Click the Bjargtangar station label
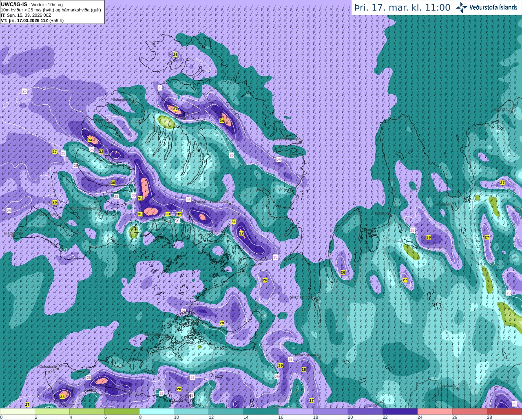This screenshot has width=522, height=420. click(13, 234)
